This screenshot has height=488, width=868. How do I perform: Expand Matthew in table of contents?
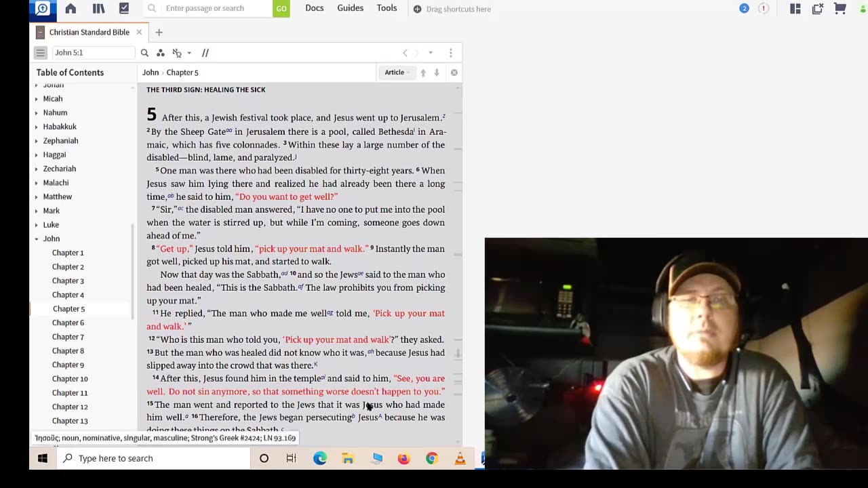pyautogui.click(x=37, y=197)
